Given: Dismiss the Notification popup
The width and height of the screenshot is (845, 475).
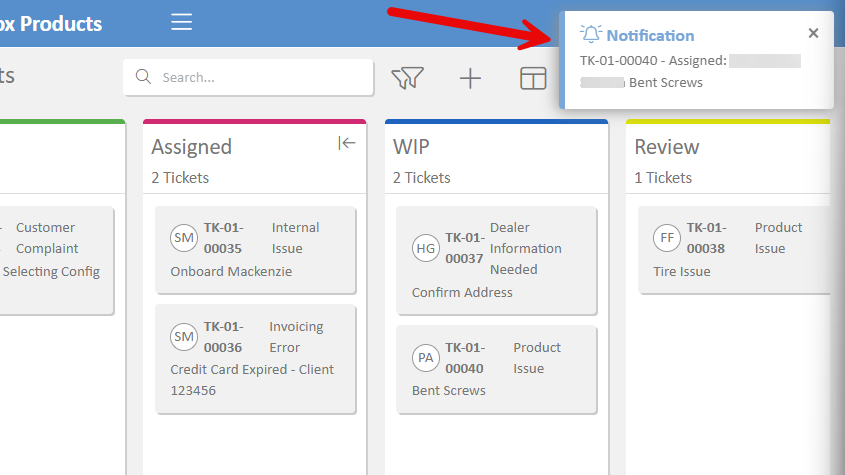Looking at the screenshot, I should pos(813,33).
